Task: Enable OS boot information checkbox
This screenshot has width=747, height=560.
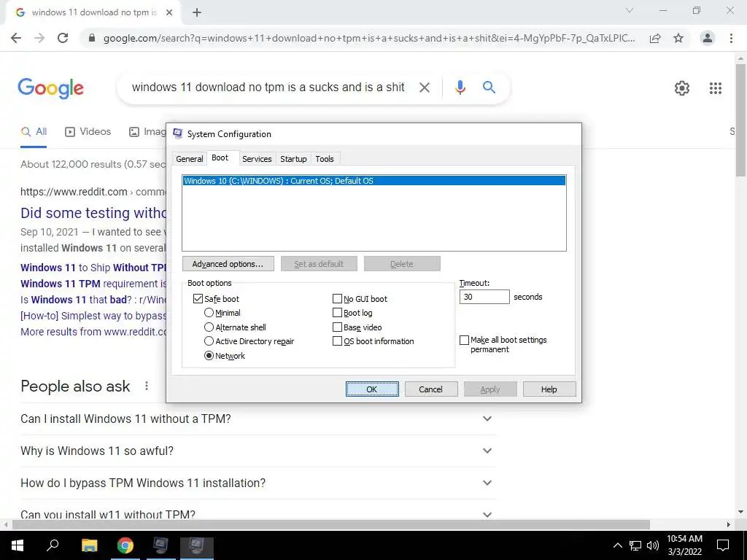Action: (337, 341)
